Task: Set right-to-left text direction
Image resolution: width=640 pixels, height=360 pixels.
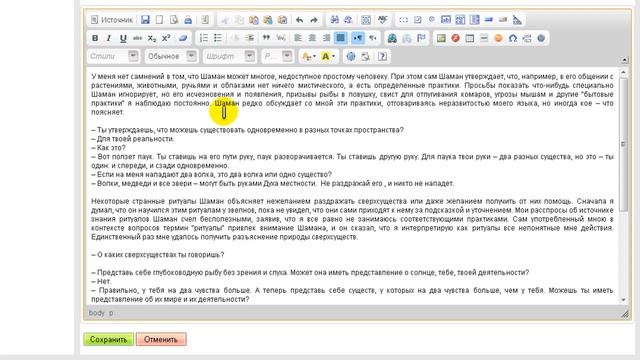Action: [x=372, y=38]
